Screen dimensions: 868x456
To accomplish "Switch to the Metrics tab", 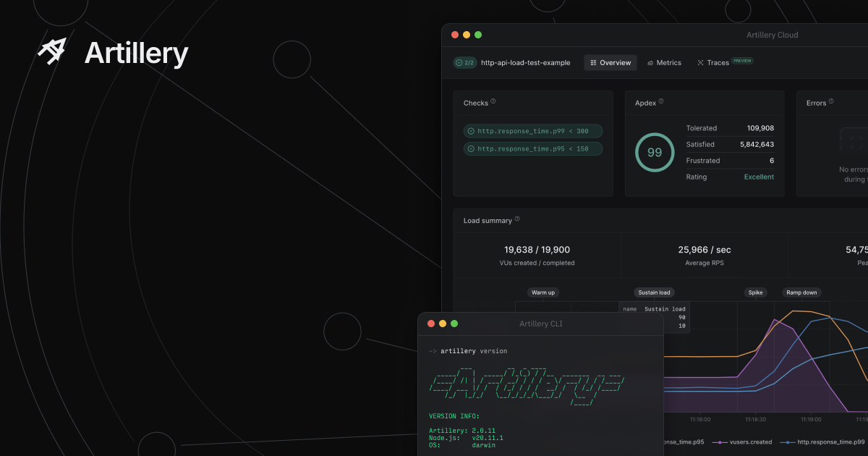I will coord(664,63).
